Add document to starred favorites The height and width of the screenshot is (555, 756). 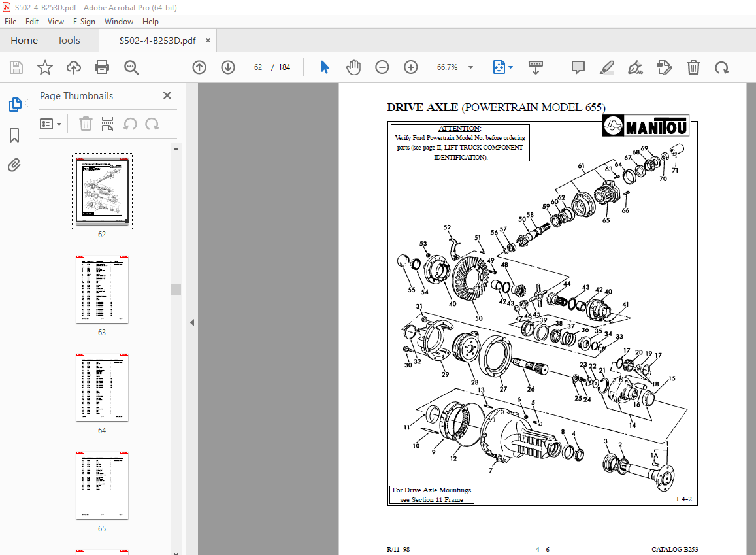[45, 67]
